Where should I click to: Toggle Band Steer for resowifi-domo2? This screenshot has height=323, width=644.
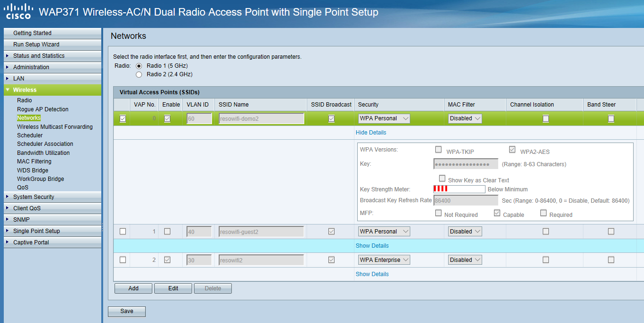click(x=611, y=119)
